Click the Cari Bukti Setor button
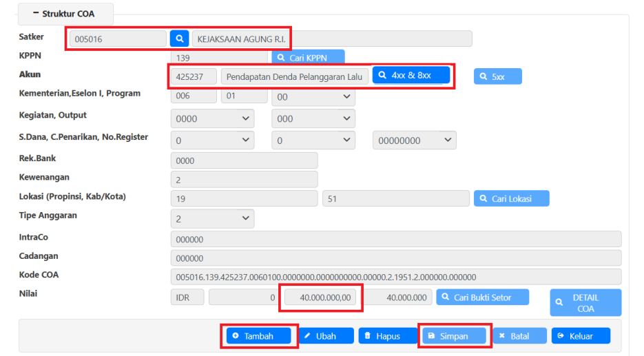The height and width of the screenshot is (356, 644). [x=483, y=297]
